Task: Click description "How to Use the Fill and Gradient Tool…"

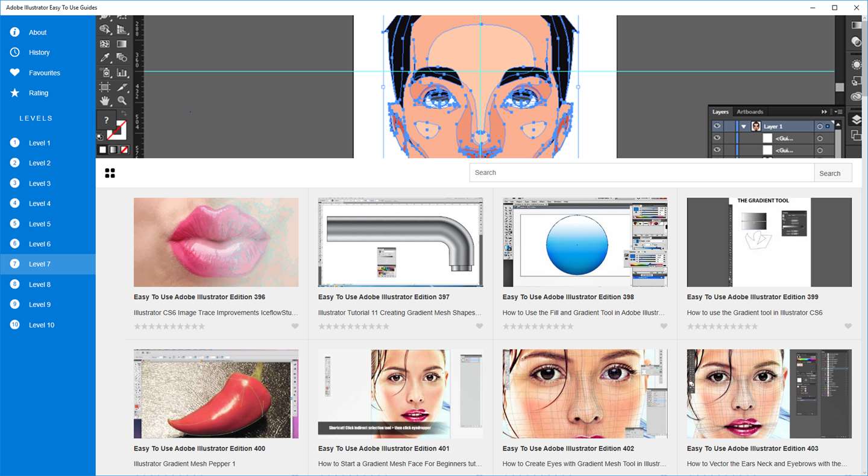Action: (584, 313)
